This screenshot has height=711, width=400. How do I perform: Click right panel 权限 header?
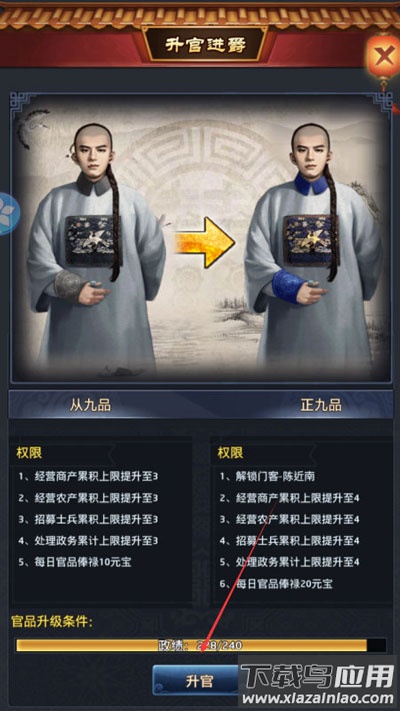click(x=230, y=453)
